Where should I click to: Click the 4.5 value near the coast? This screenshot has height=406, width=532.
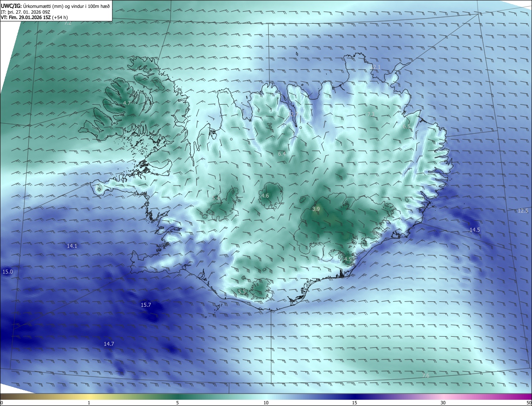point(347,259)
